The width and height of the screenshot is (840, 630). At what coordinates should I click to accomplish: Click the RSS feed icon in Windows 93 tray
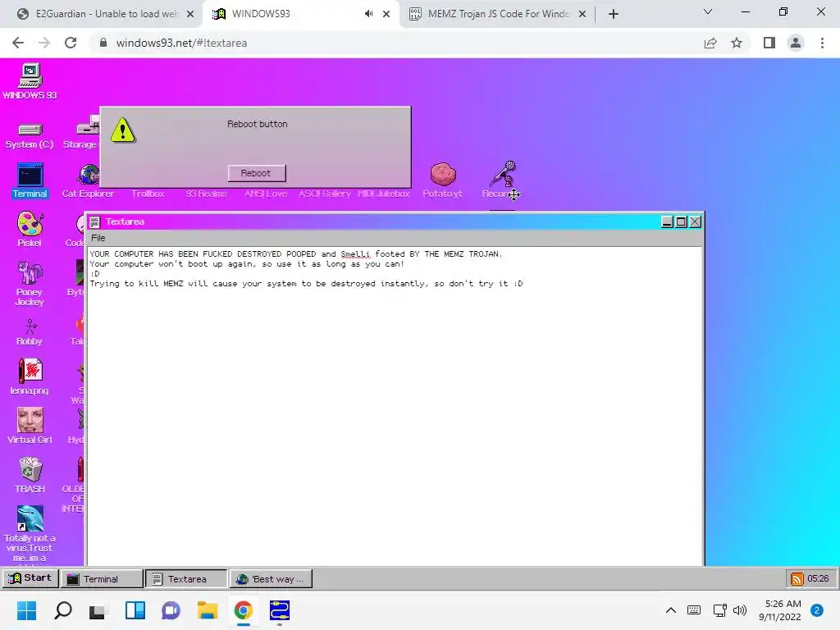coord(797,578)
